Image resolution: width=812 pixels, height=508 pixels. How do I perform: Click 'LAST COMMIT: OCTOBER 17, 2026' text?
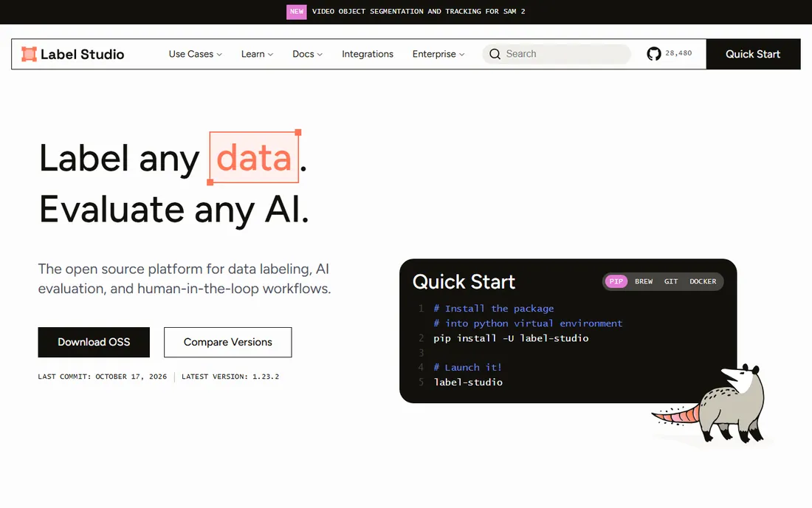click(x=103, y=377)
